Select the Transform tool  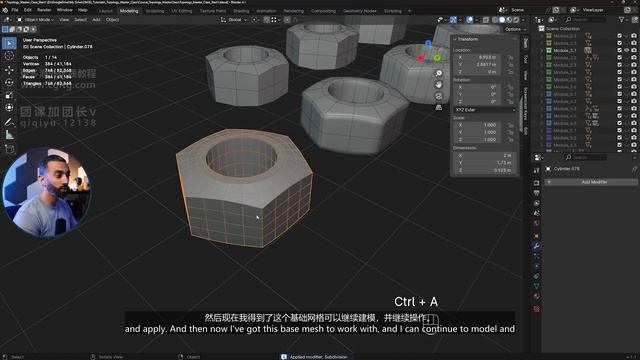pyautogui.click(x=9, y=108)
